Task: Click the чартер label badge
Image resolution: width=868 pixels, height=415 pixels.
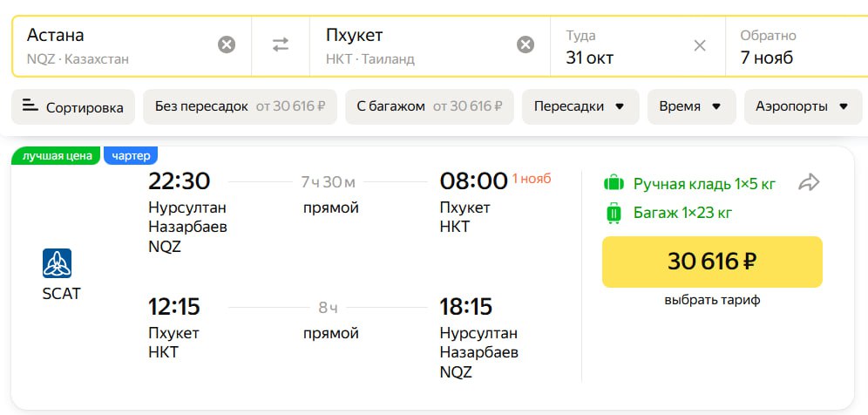Action: click(x=131, y=156)
